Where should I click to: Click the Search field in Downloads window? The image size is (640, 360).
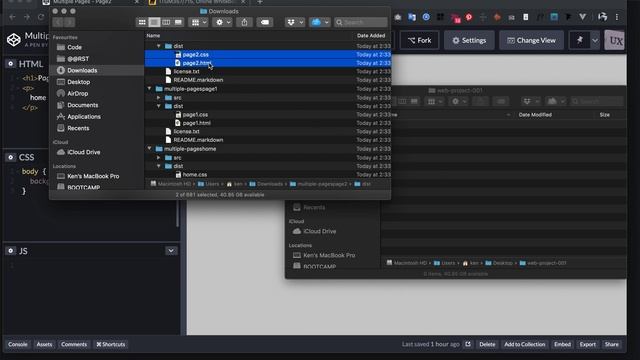(361, 22)
